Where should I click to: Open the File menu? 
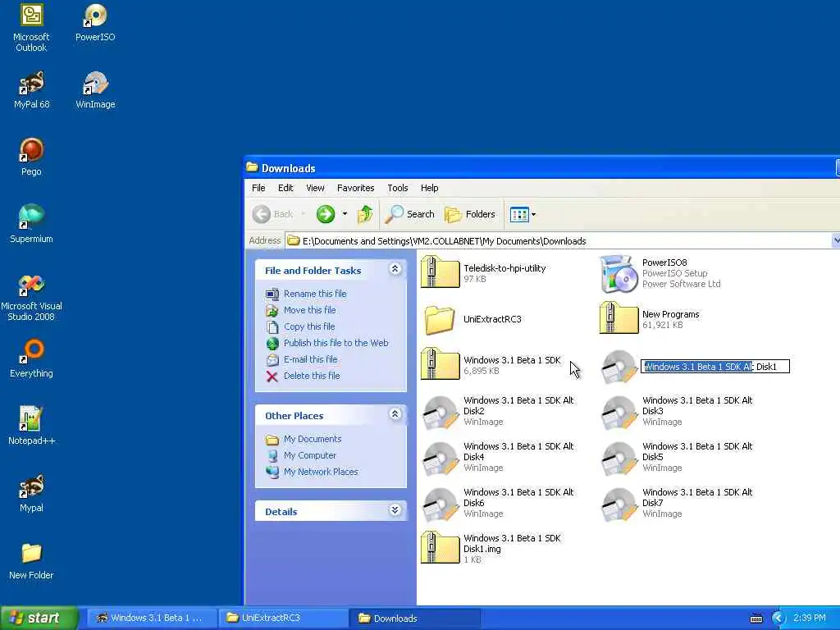point(258,188)
